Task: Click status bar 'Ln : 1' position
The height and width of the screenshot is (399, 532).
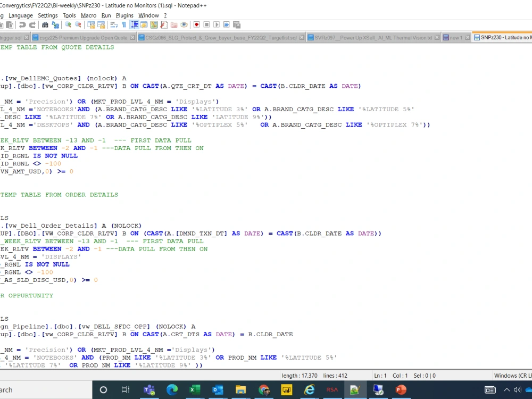Action: [380, 376]
